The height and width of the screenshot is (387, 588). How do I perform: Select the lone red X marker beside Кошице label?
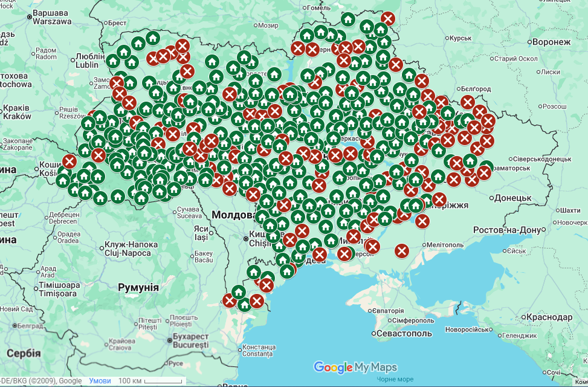(69, 161)
